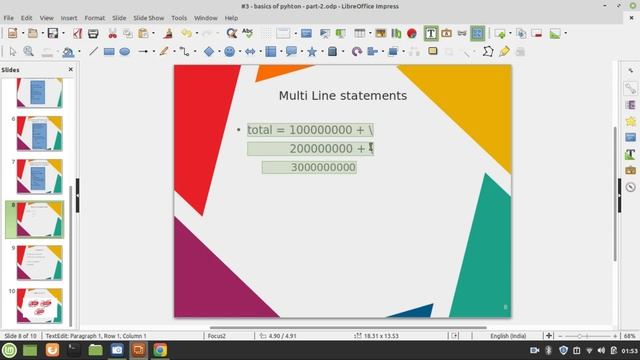Image resolution: width=640 pixels, height=360 pixels.
Task: Click the Clone formatting paintbrush icon
Action: coord(168,33)
